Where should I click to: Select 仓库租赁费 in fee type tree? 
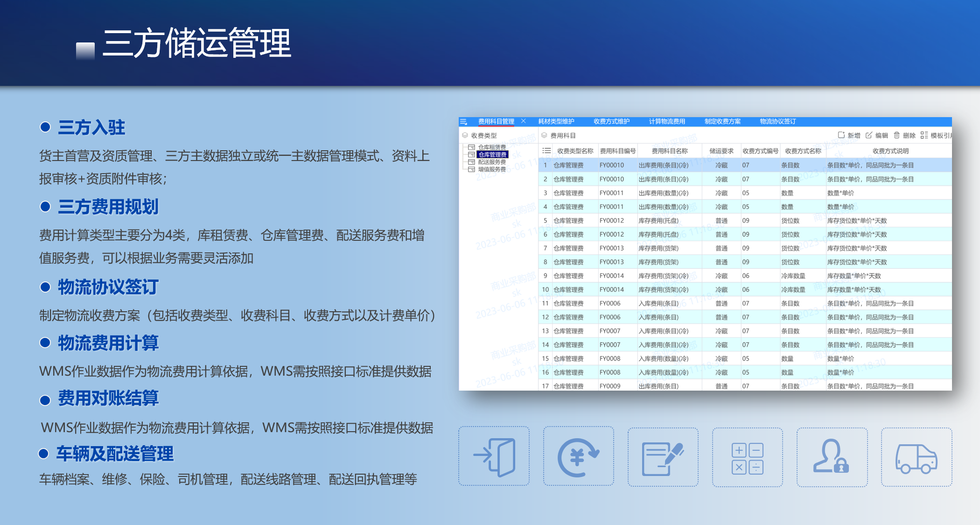[492, 147]
